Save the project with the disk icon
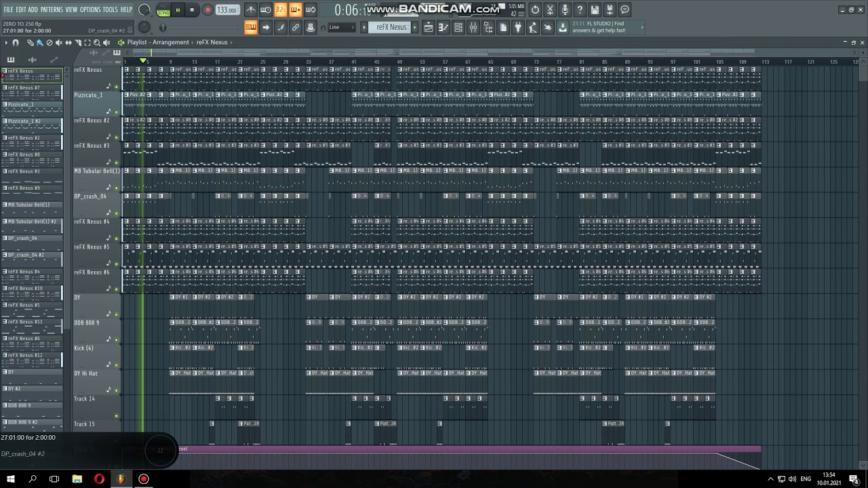868x488 pixels. pos(595,9)
